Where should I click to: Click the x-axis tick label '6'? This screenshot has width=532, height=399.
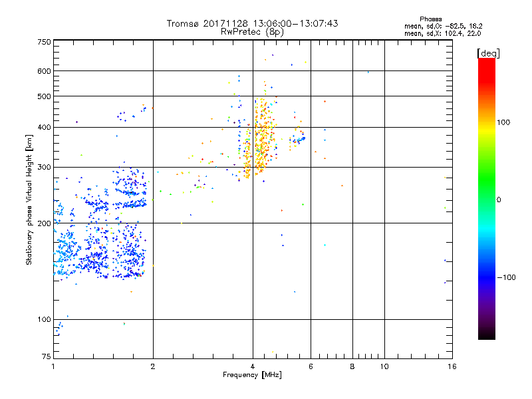point(311,366)
